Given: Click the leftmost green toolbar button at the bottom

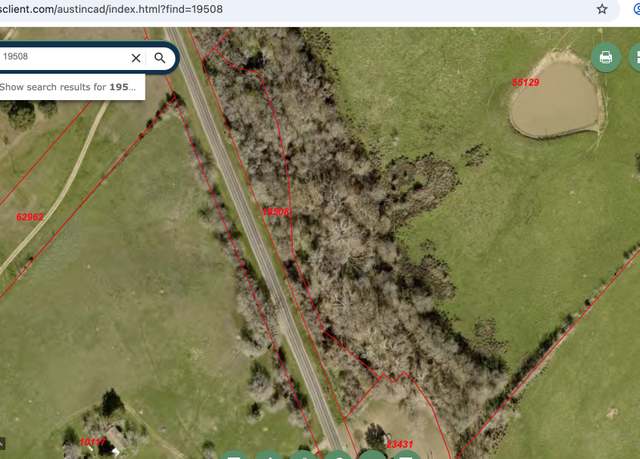Looking at the screenshot, I should coord(233,455).
